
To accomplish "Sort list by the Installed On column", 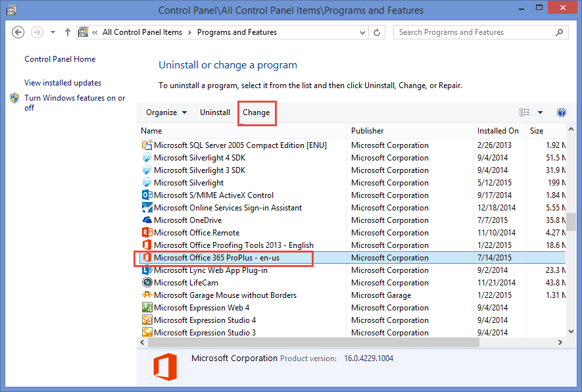I will [498, 130].
